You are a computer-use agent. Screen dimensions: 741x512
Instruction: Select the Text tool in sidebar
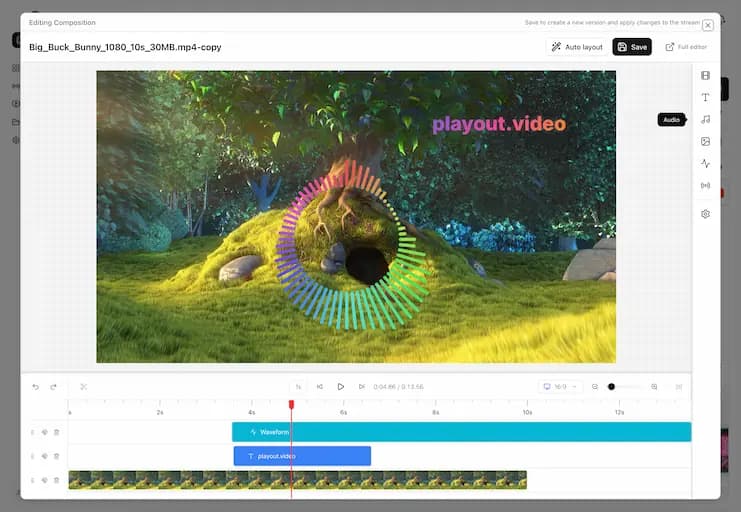point(705,97)
